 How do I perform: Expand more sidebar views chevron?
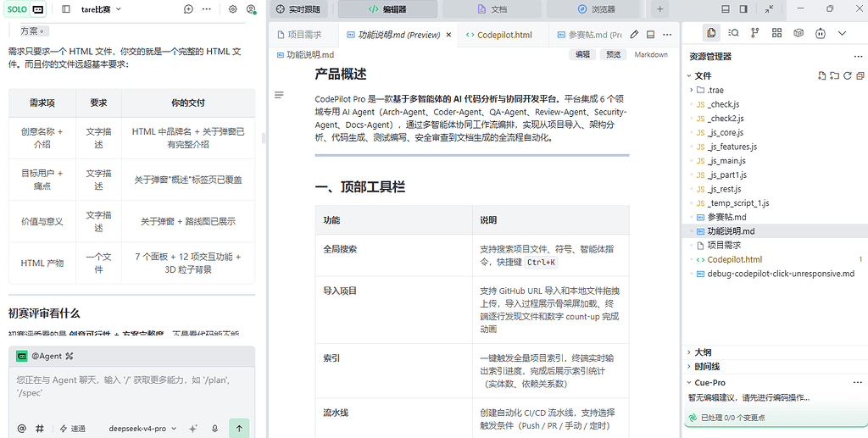[842, 33]
